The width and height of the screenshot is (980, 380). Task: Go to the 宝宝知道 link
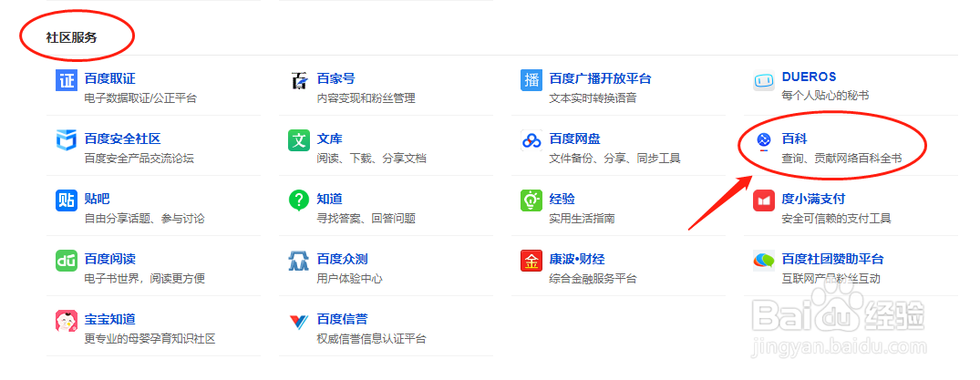[x=110, y=319]
